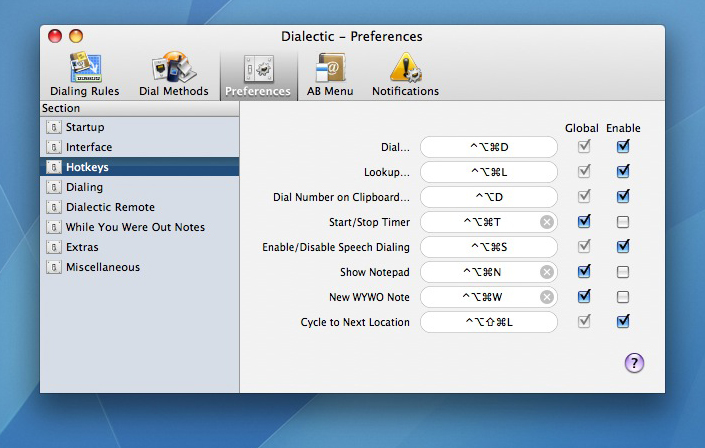Click Global checkbox for Enable/Disable Speech Dialing

click(584, 246)
